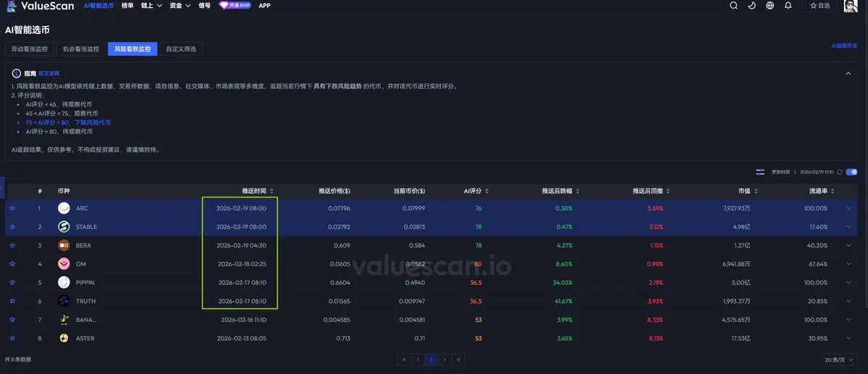Image resolution: width=868 pixels, height=374 pixels.
Task: Open 榜单 nav item
Action: coord(127,6)
